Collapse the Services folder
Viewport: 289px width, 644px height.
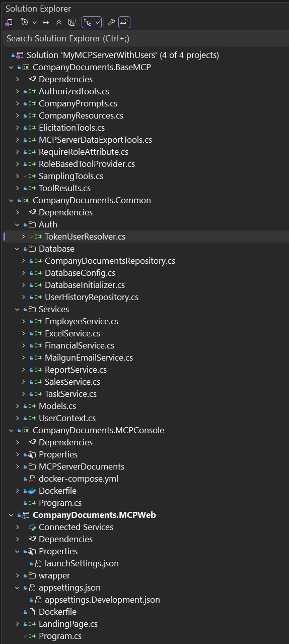[x=17, y=309]
